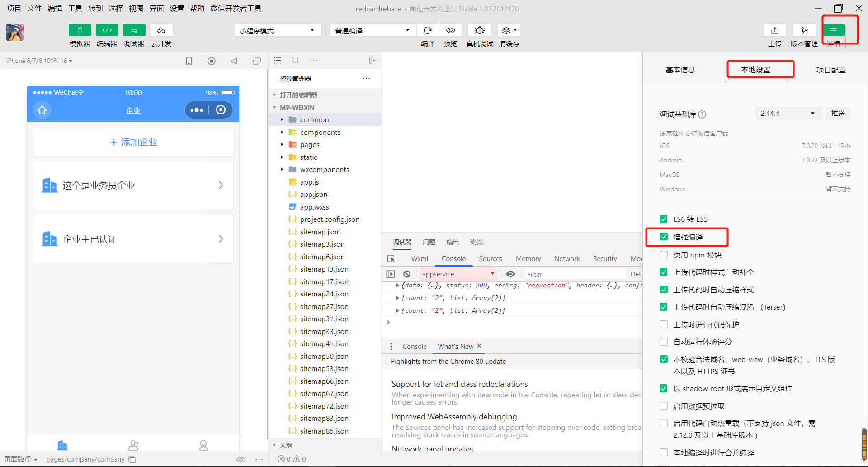The width and height of the screenshot is (868, 467).
Task: Open the 普通编译 compile mode dropdown
Action: 373,30
